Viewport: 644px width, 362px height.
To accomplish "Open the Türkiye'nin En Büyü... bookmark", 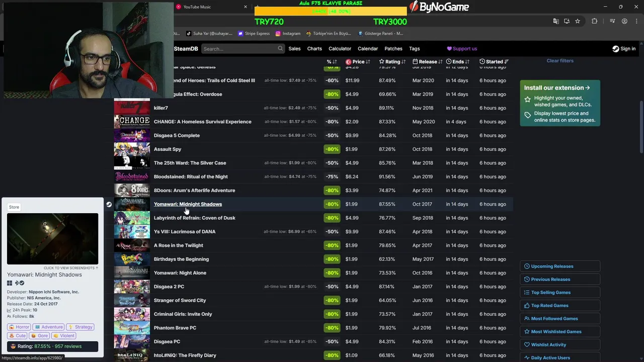I will click(329, 34).
